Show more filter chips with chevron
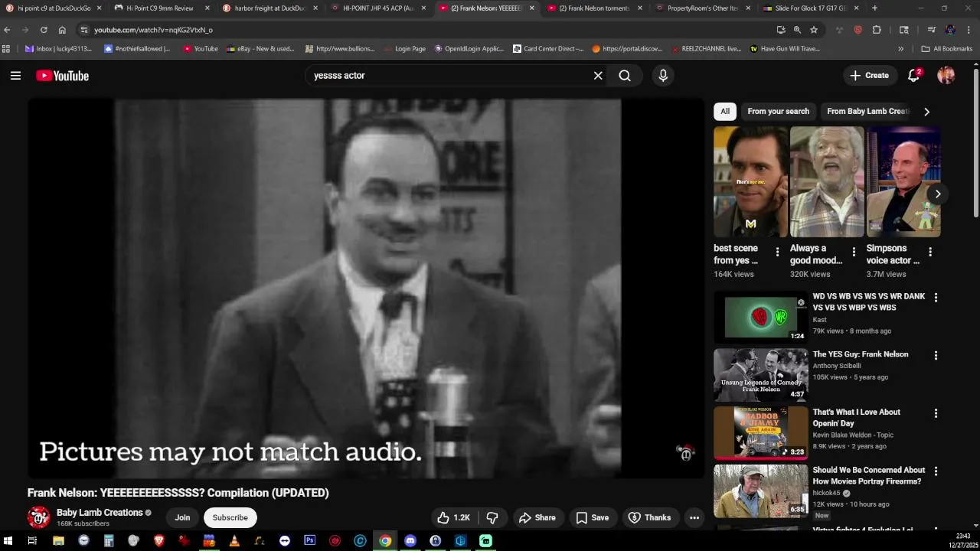980x551 pixels. (x=926, y=112)
